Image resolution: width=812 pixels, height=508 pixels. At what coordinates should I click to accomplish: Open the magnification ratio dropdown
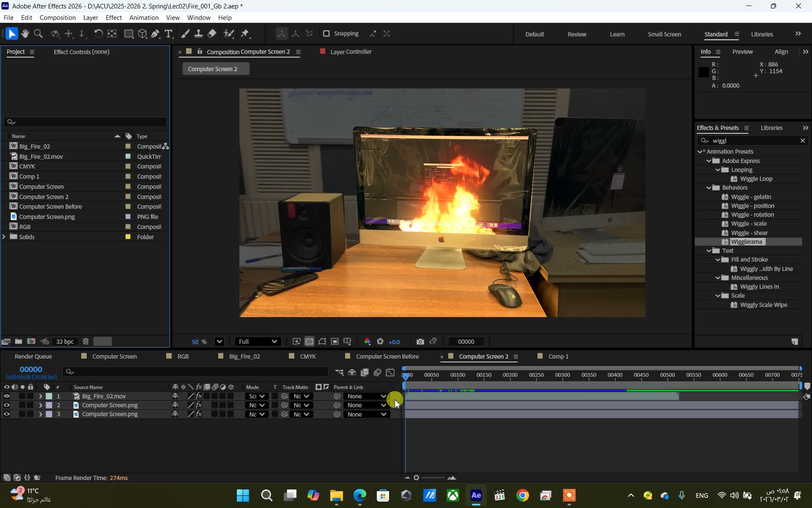219,342
